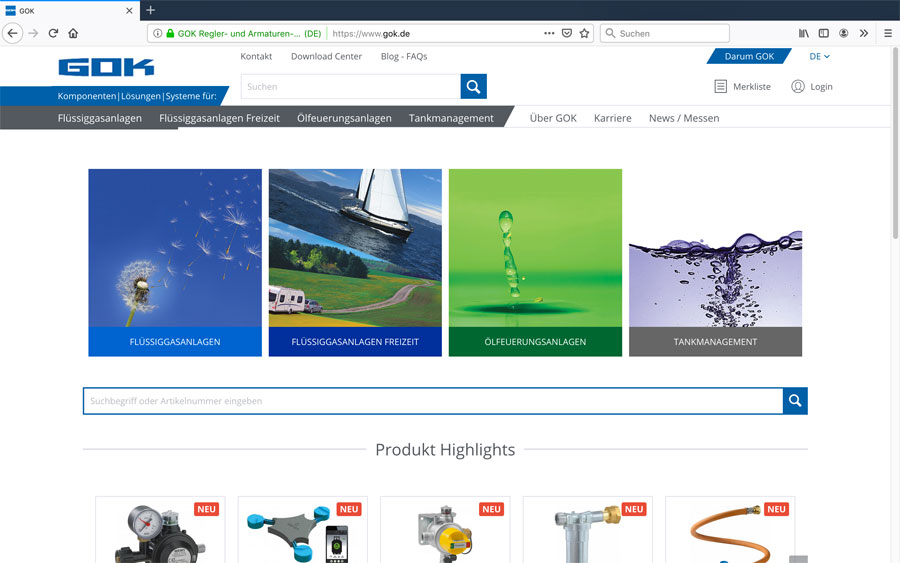
Task: Toggle the sidebar view icon
Action: (x=824, y=33)
